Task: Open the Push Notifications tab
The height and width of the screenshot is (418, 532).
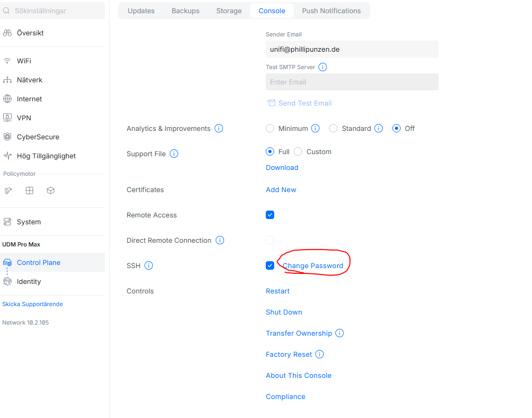Action: (x=331, y=11)
